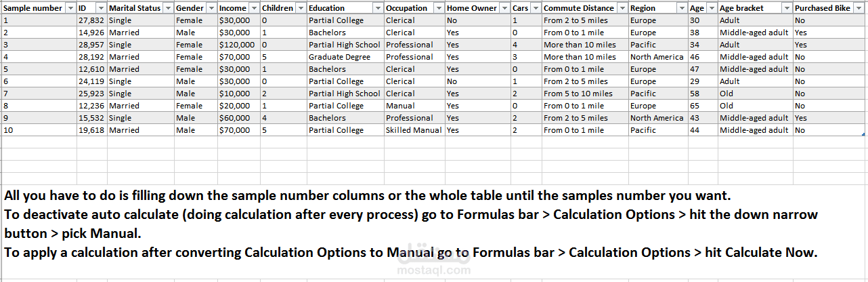
Task: Select ID cell 19,618
Action: (x=91, y=130)
